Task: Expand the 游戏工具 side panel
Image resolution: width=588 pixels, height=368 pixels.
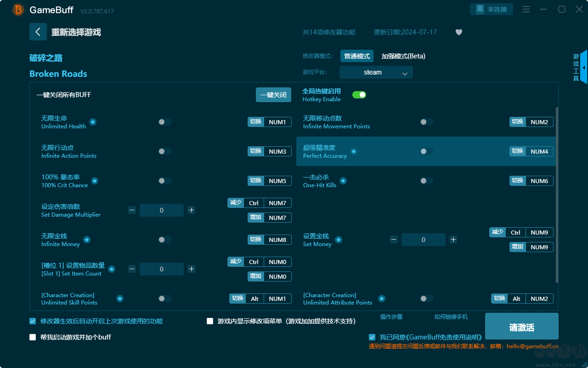Action: click(583, 67)
